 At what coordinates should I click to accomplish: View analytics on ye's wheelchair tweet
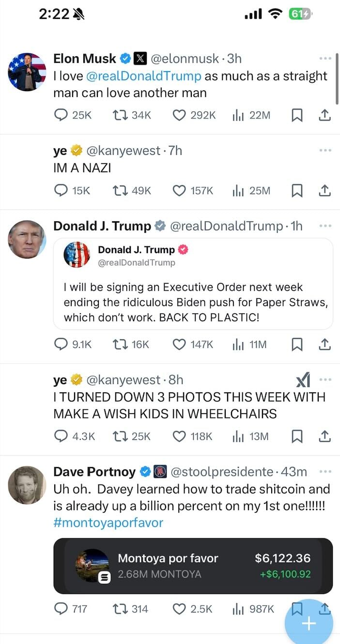[x=238, y=436]
